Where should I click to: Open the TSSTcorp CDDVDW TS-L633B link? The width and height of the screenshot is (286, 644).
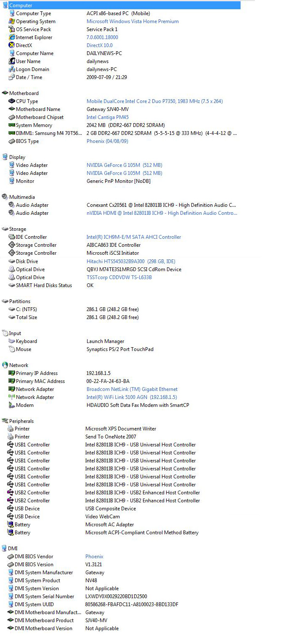click(x=119, y=277)
